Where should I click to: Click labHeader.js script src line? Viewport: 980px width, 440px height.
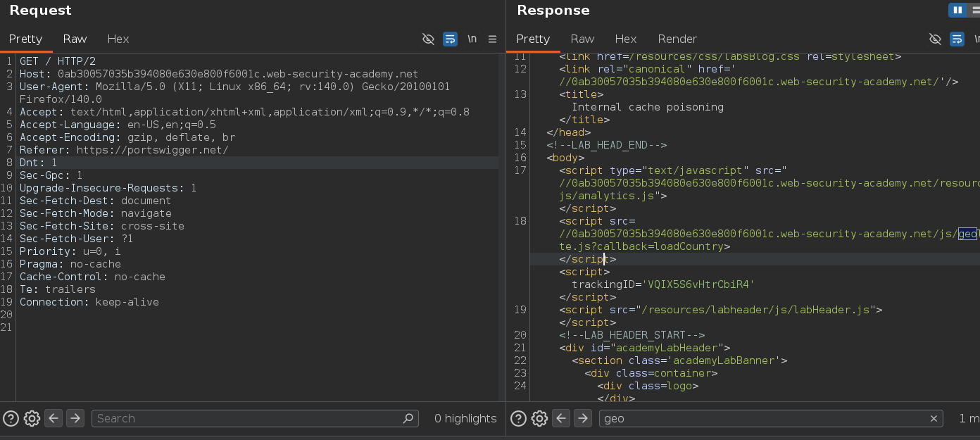pyautogui.click(x=720, y=310)
